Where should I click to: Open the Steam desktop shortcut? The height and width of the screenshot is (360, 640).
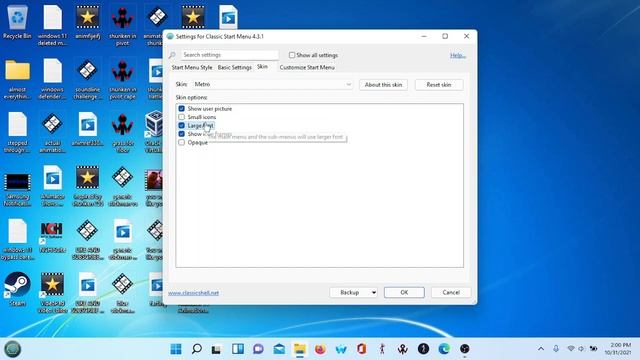[17, 289]
